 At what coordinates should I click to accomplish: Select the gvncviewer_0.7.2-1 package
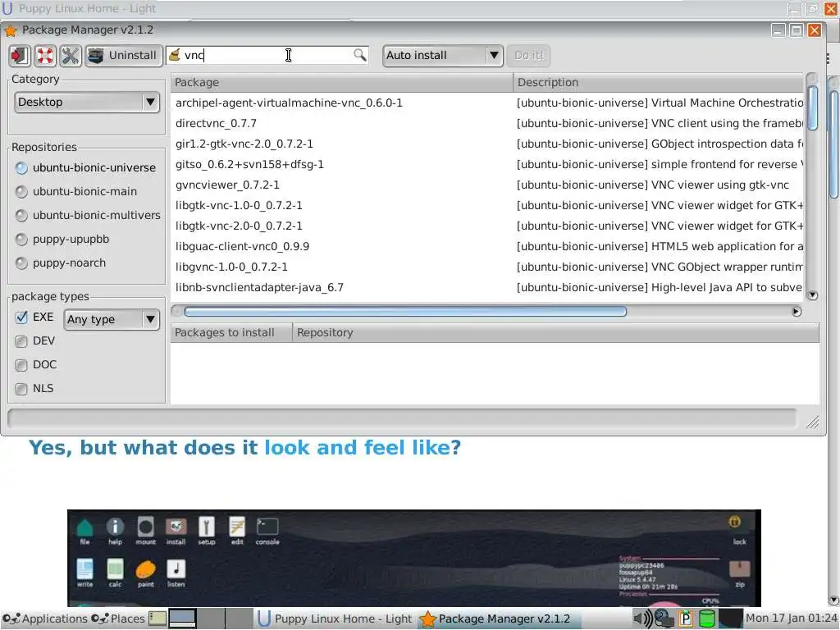(487, 185)
